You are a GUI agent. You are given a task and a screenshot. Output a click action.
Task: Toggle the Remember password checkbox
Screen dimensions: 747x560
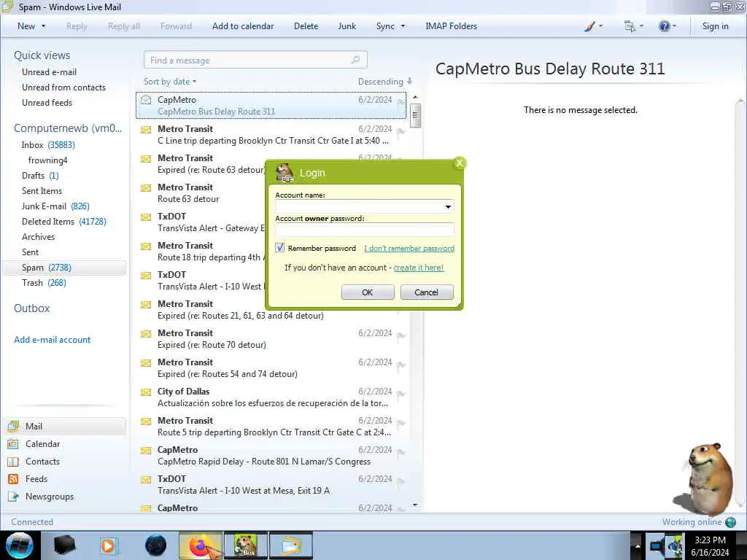point(279,248)
